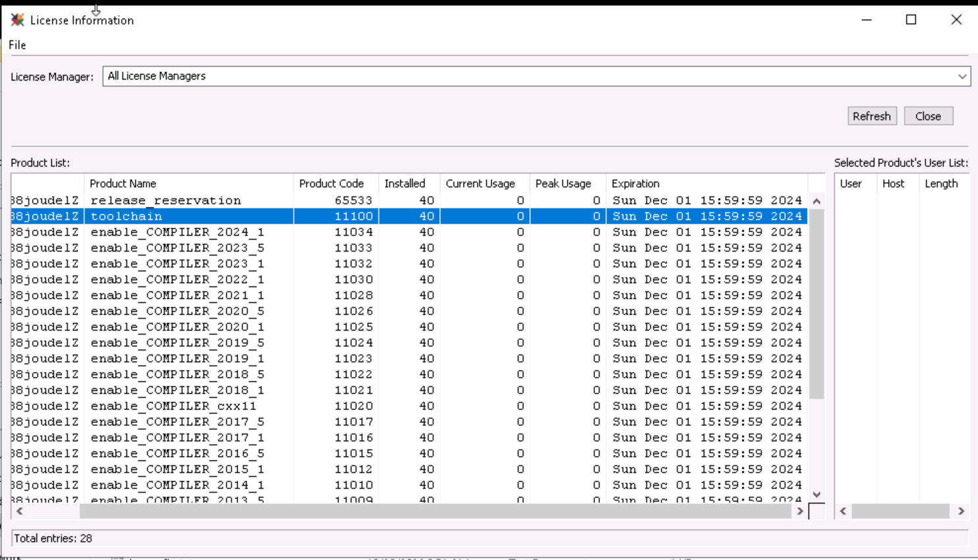
Task: Select enable_COMPILER_2015_1 row
Action: click(x=409, y=469)
